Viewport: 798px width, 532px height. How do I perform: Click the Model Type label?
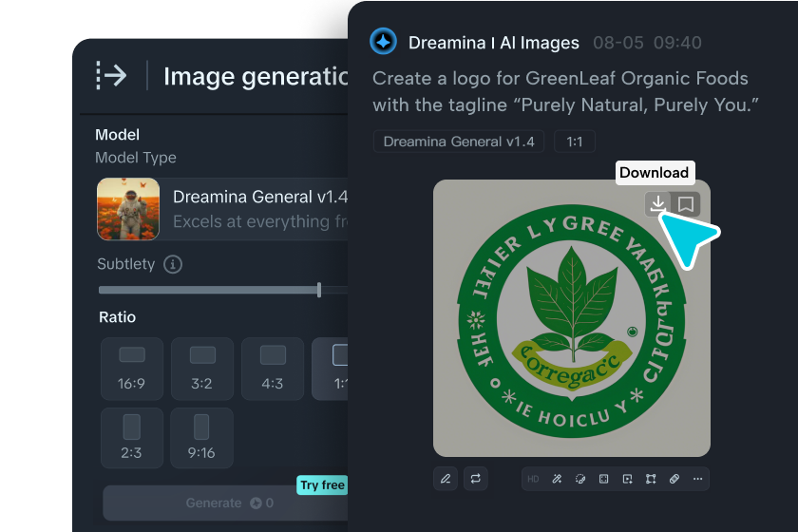(x=136, y=158)
